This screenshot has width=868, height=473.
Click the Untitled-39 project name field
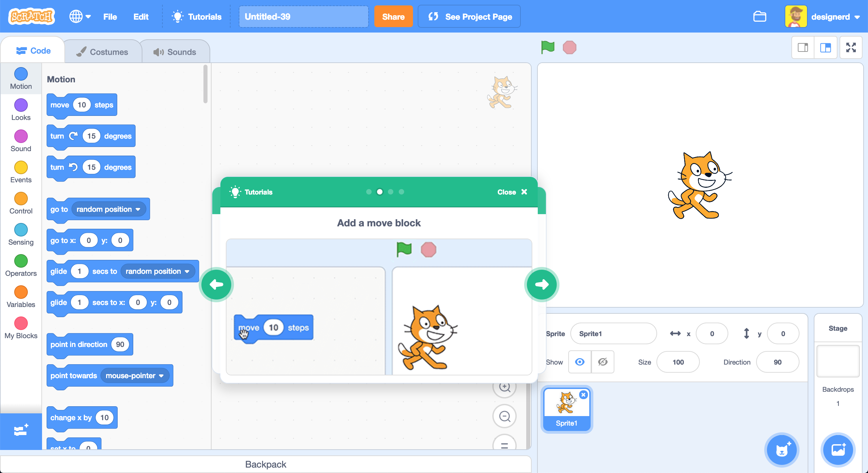click(x=303, y=16)
